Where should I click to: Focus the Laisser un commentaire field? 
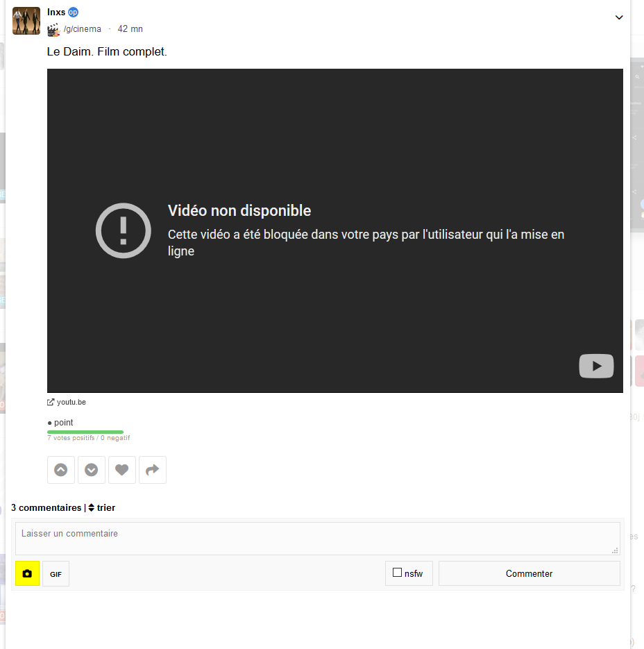(x=317, y=538)
